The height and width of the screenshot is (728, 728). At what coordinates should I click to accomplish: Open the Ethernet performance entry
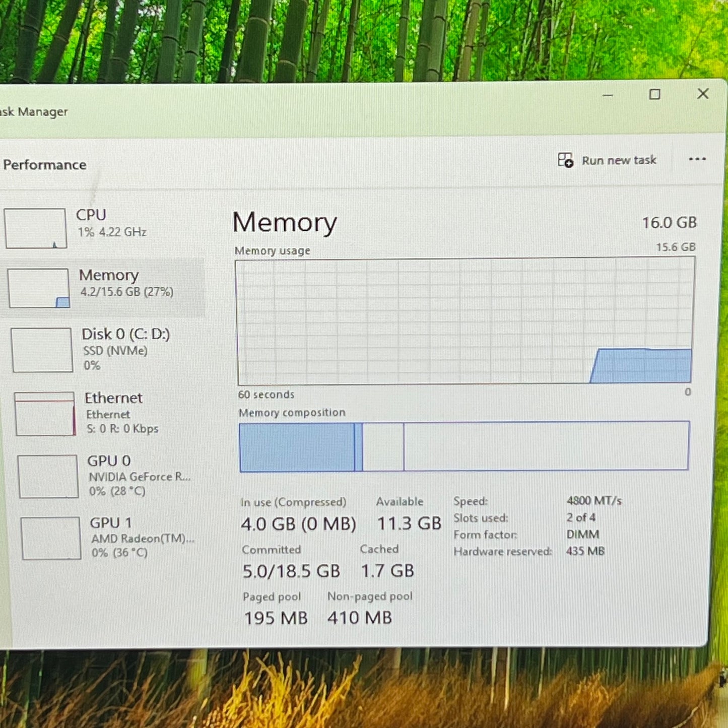coord(121,413)
